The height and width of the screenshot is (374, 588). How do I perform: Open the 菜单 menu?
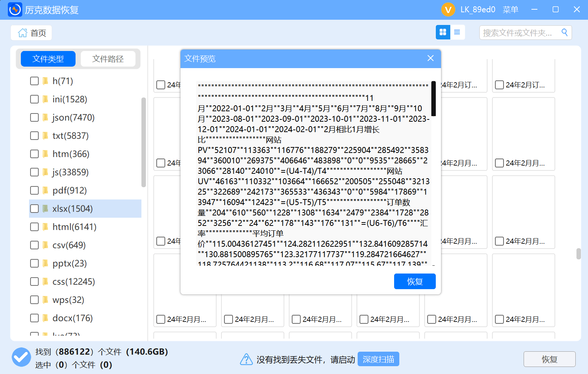click(x=510, y=10)
